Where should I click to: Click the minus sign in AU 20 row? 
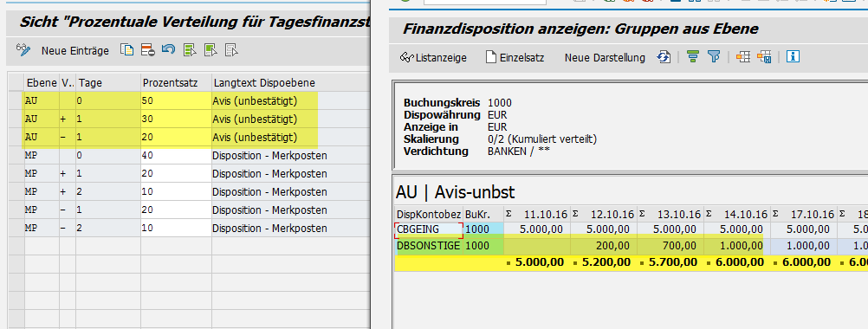pos(63,137)
